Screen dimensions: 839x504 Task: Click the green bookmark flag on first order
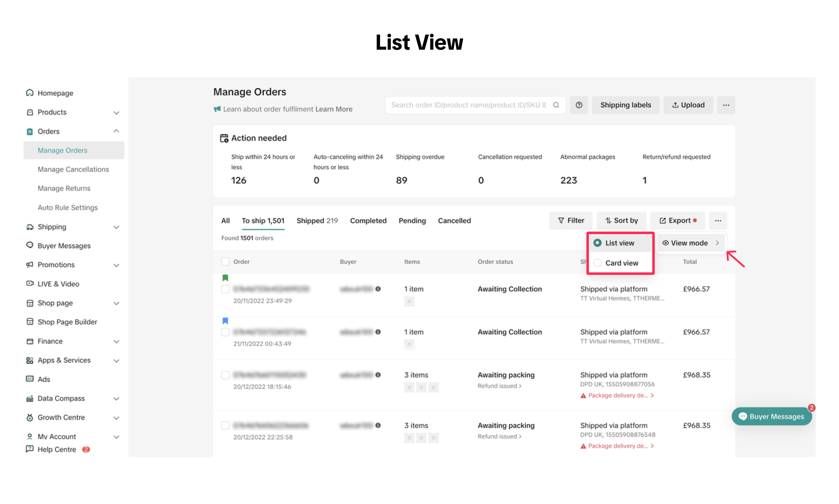(x=225, y=278)
